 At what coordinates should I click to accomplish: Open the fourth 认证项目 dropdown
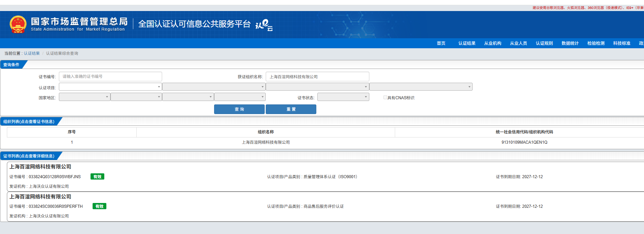421,87
